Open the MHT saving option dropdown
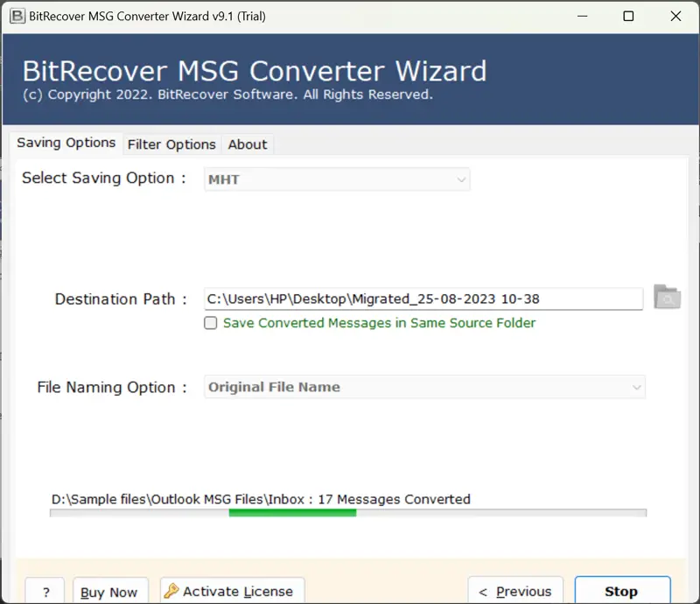 click(x=337, y=179)
